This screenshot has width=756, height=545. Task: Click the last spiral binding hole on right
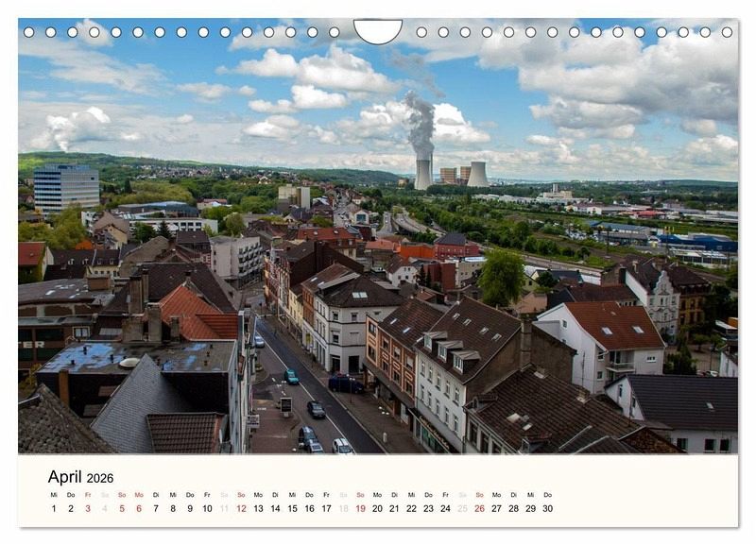point(728,32)
